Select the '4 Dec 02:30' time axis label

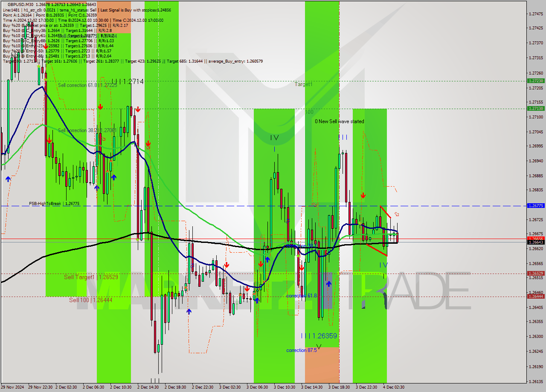pyautogui.click(x=394, y=387)
